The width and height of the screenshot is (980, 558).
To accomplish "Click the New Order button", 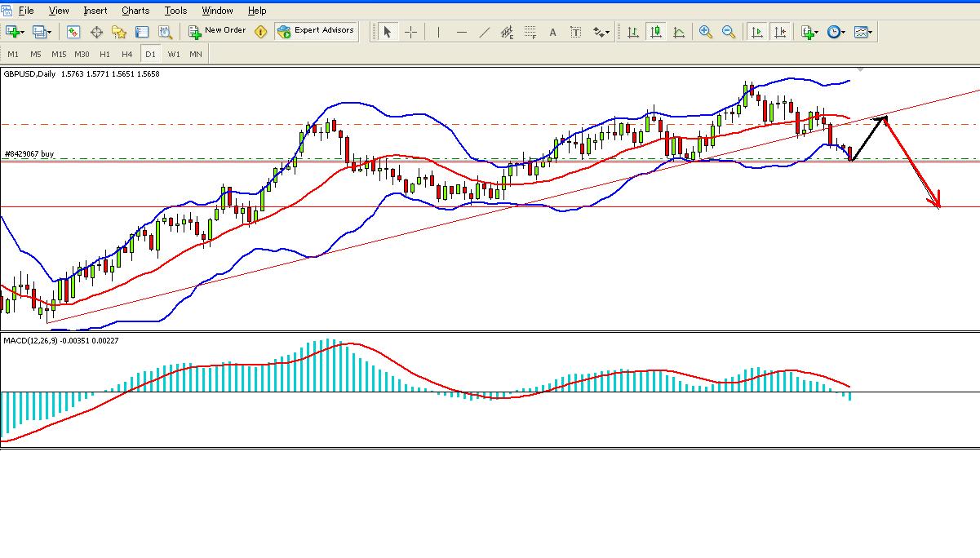I will pos(217,31).
